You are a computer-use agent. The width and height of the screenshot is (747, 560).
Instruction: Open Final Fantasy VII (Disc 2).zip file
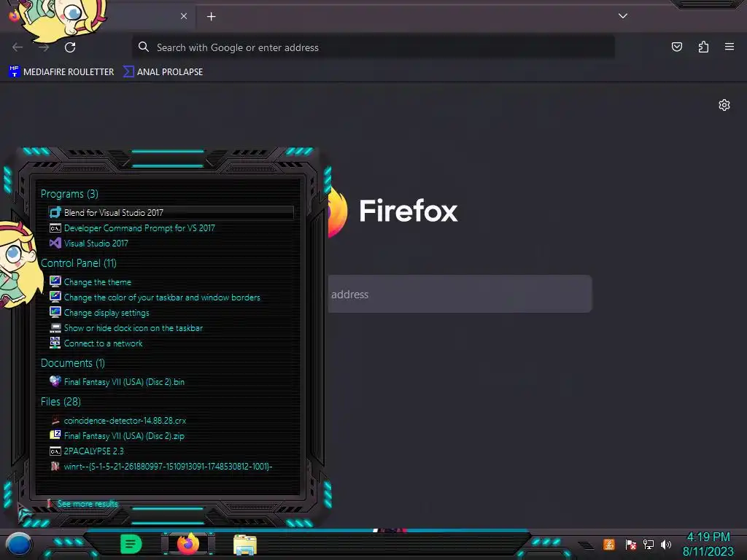point(124,436)
